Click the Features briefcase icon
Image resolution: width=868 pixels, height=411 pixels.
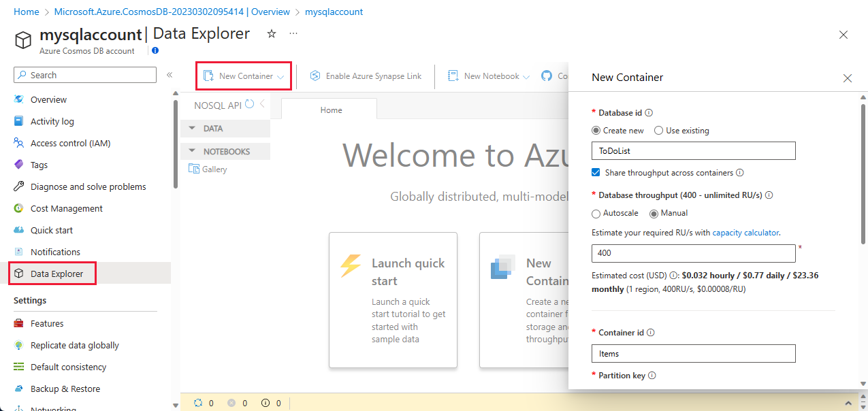pos(19,323)
